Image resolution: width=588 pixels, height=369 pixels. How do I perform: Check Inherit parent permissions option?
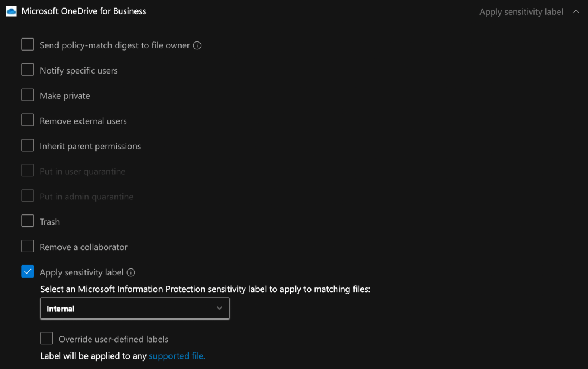[x=28, y=146]
